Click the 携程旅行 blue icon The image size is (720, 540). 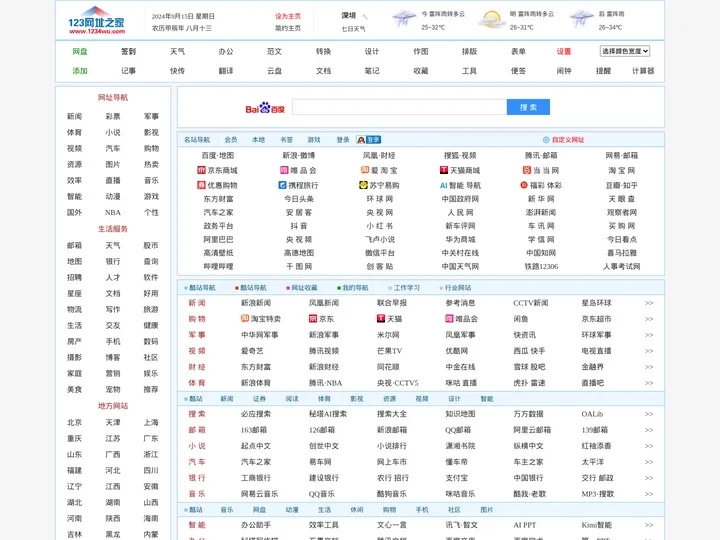click(x=282, y=185)
